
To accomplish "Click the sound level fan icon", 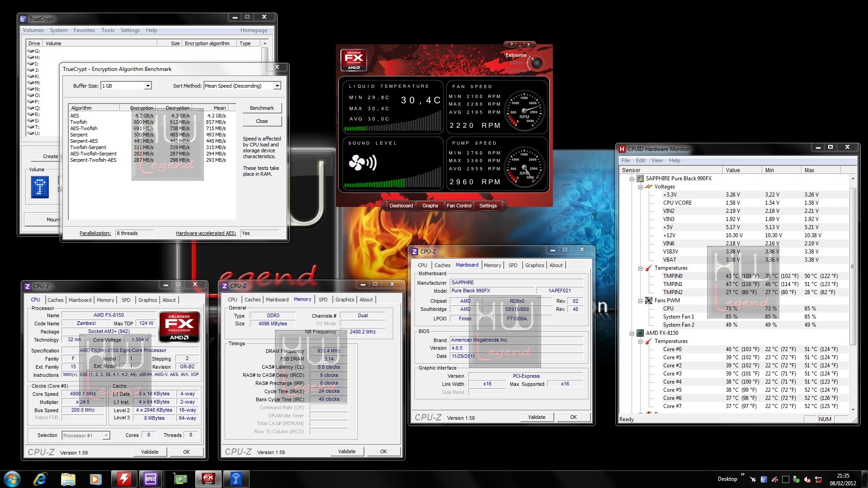I will pos(363,163).
